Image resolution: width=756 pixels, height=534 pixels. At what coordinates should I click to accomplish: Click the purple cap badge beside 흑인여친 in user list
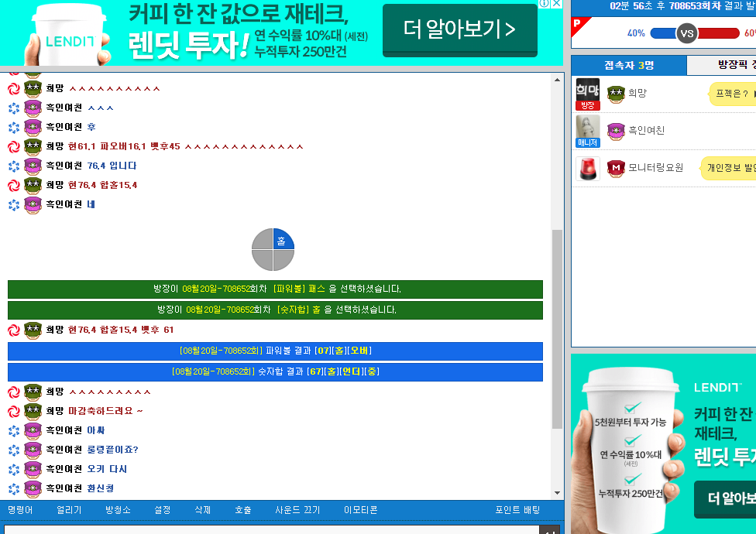click(616, 131)
